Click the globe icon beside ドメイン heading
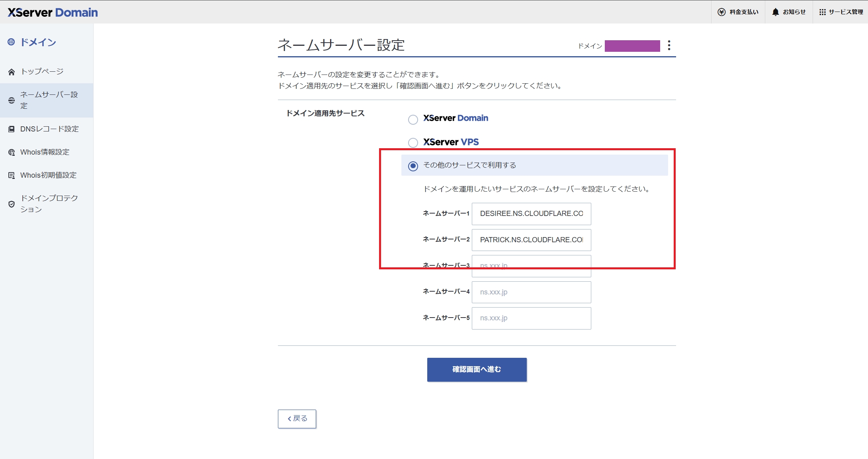 (11, 42)
